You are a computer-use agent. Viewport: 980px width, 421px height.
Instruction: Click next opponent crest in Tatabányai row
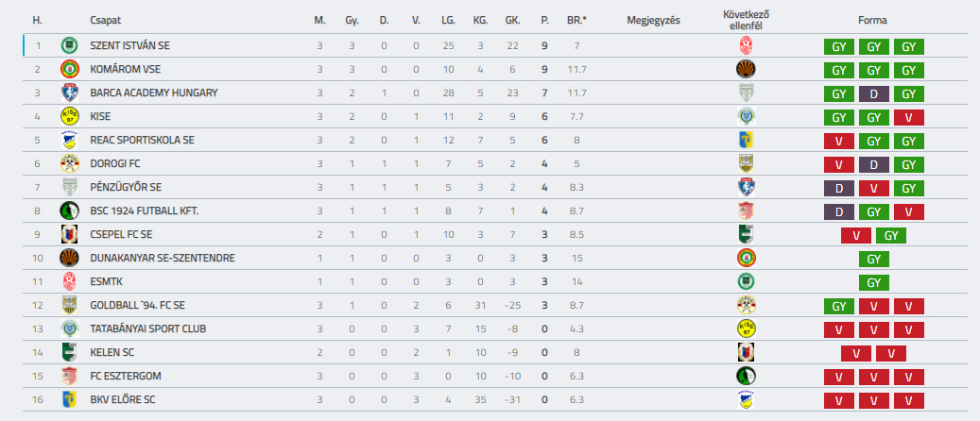[746, 328]
